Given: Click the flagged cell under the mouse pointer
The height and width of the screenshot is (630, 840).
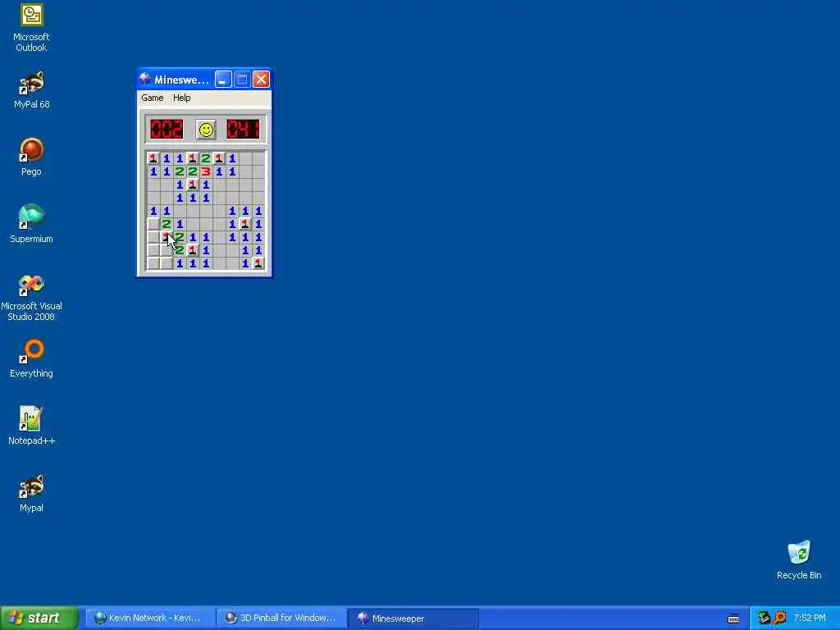Looking at the screenshot, I should coord(167,237).
